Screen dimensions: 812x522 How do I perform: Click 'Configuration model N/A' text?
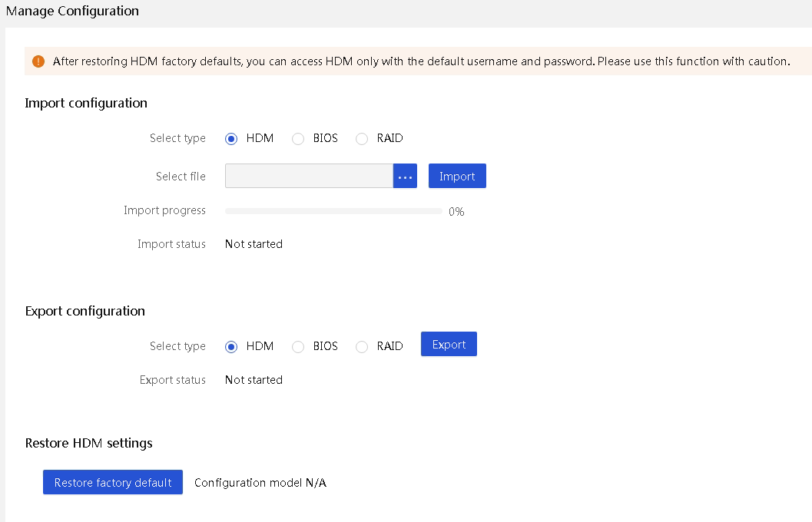(260, 483)
